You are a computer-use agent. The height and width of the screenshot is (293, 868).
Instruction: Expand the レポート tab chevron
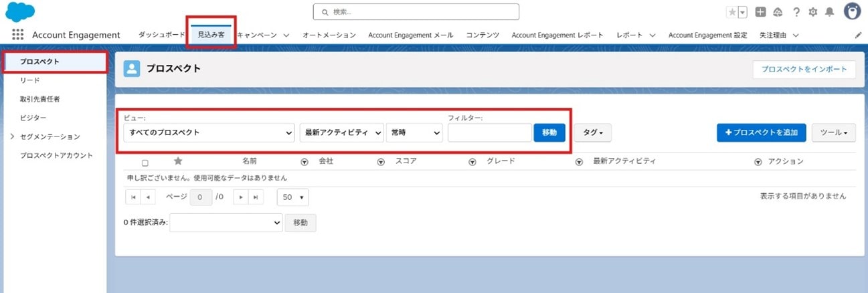coord(652,35)
